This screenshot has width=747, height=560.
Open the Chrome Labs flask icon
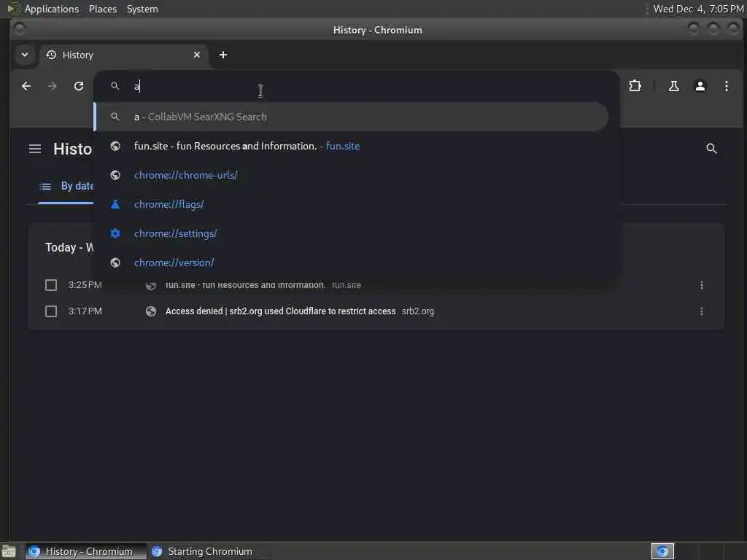pos(673,86)
